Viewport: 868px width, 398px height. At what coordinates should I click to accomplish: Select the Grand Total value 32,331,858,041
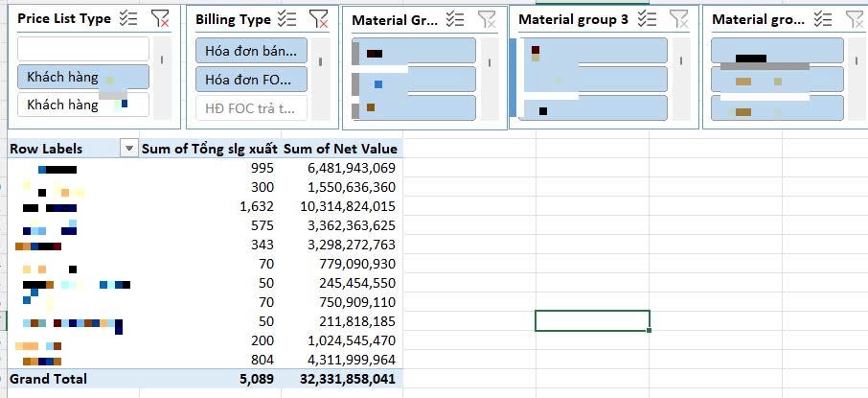pyautogui.click(x=340, y=379)
